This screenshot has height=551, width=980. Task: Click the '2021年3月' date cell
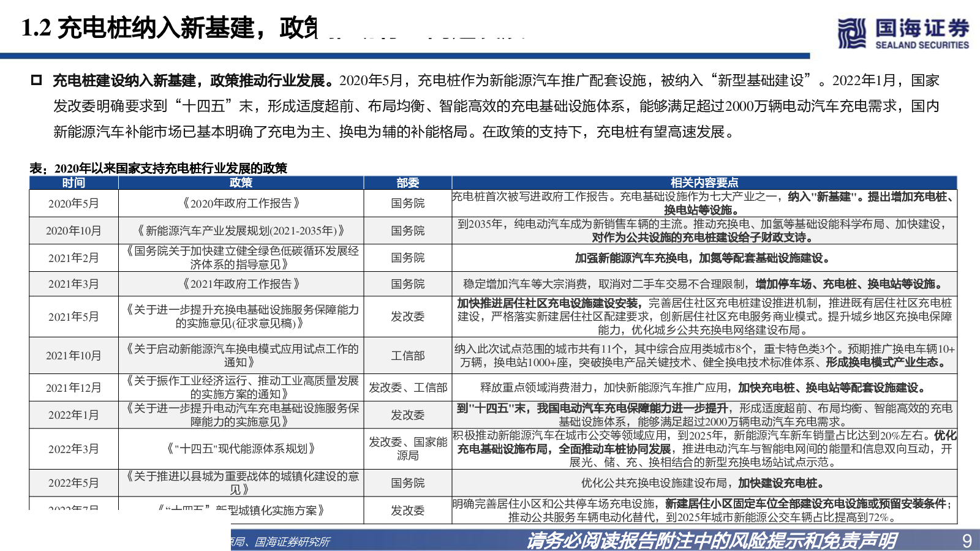point(73,284)
